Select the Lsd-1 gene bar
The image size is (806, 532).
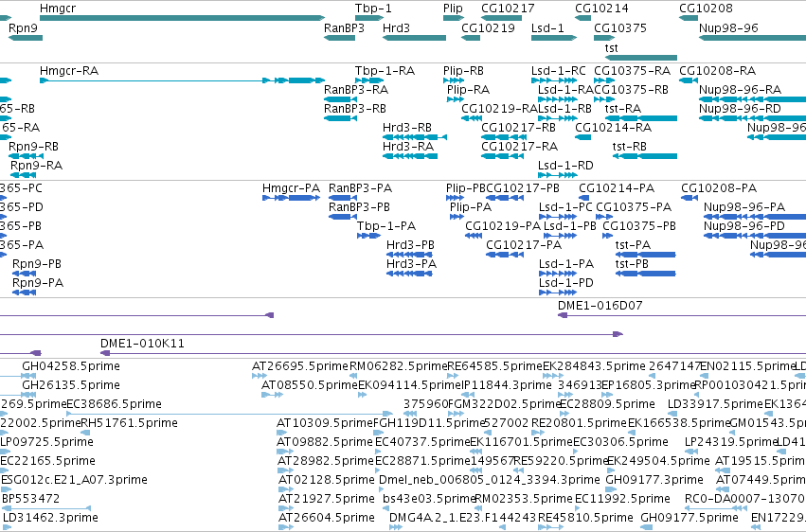pyautogui.click(x=554, y=38)
